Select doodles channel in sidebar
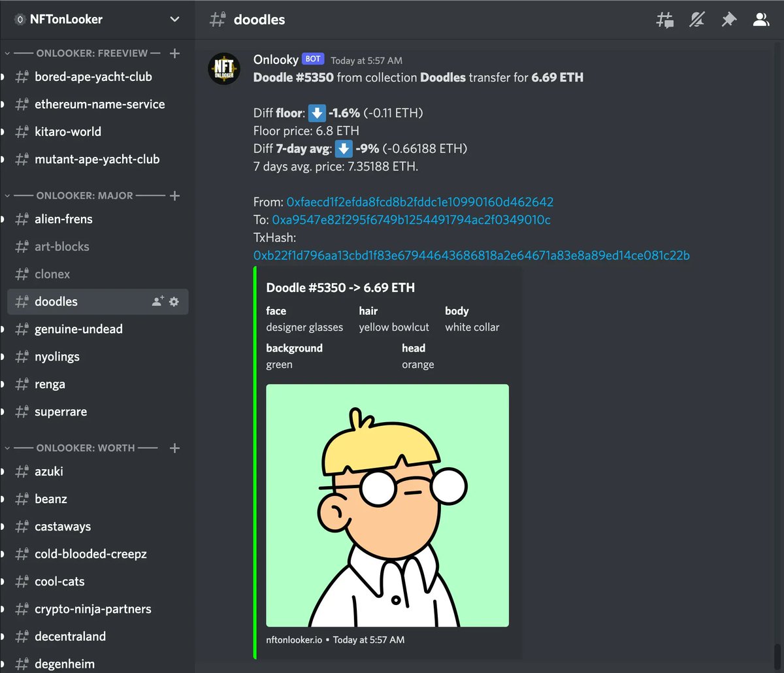 (x=98, y=301)
